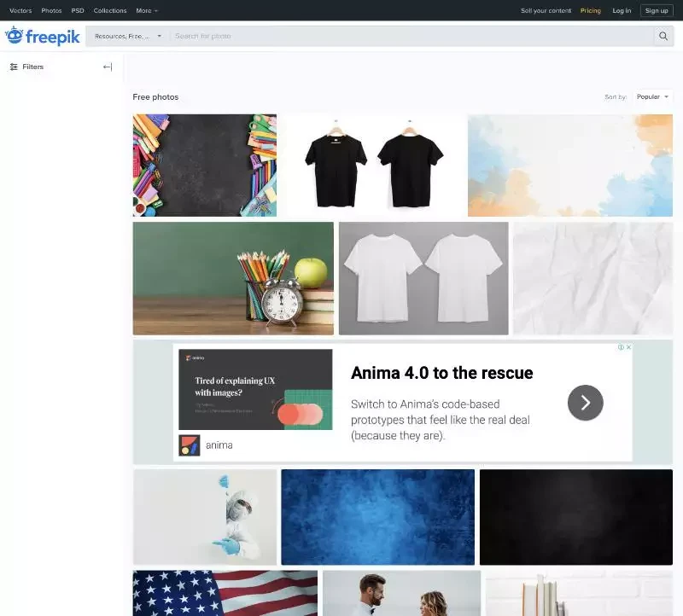Open the Pricing link
This screenshot has height=616, width=683.
[x=590, y=10]
